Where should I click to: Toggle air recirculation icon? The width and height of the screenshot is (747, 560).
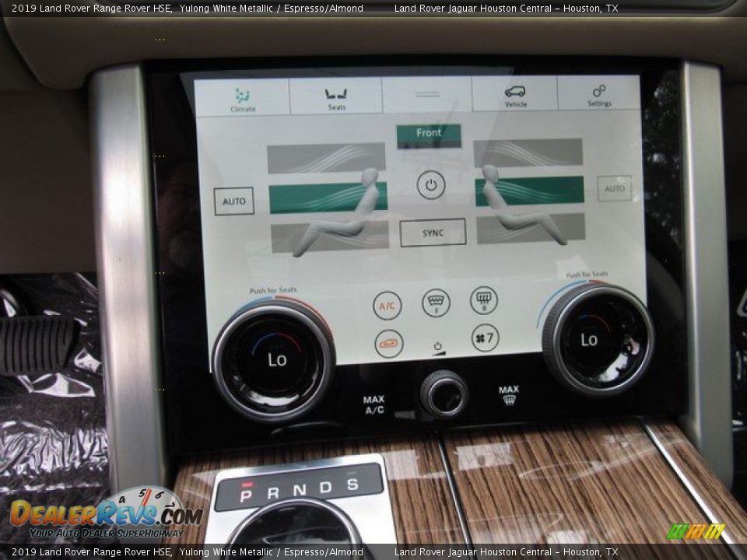pyautogui.click(x=389, y=344)
